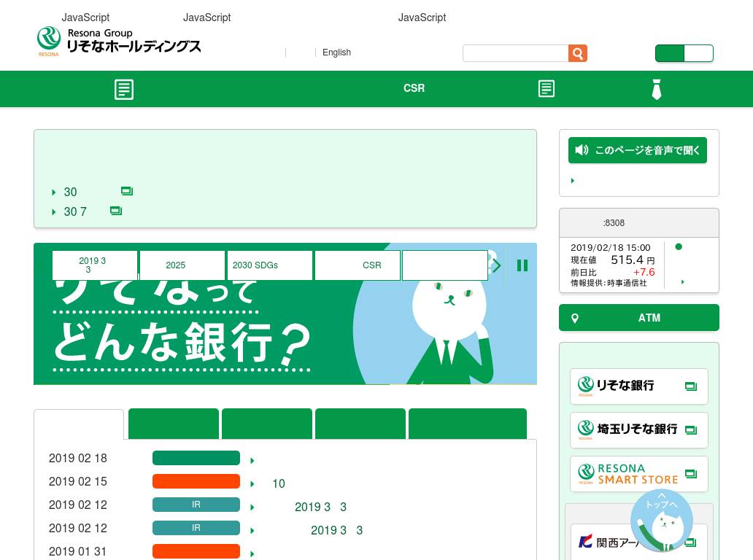
Task: Open the "10" news link on the 2019 02 15 row
Action: tap(279, 483)
